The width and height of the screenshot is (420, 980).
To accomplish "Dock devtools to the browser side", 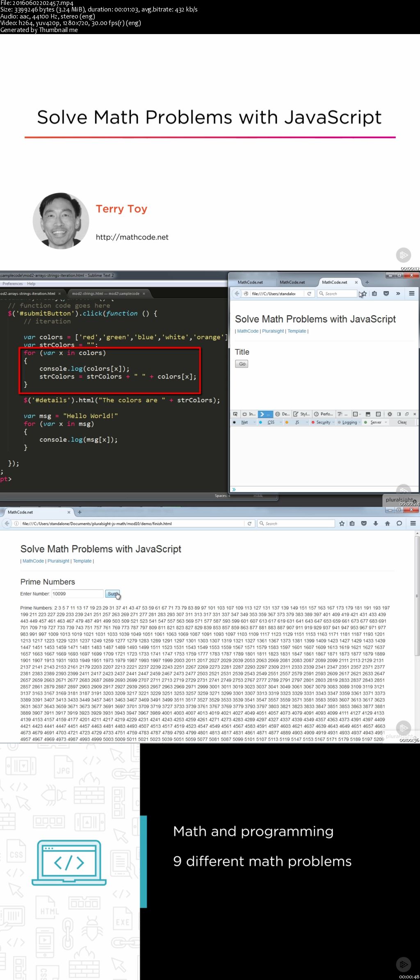I will [399, 414].
